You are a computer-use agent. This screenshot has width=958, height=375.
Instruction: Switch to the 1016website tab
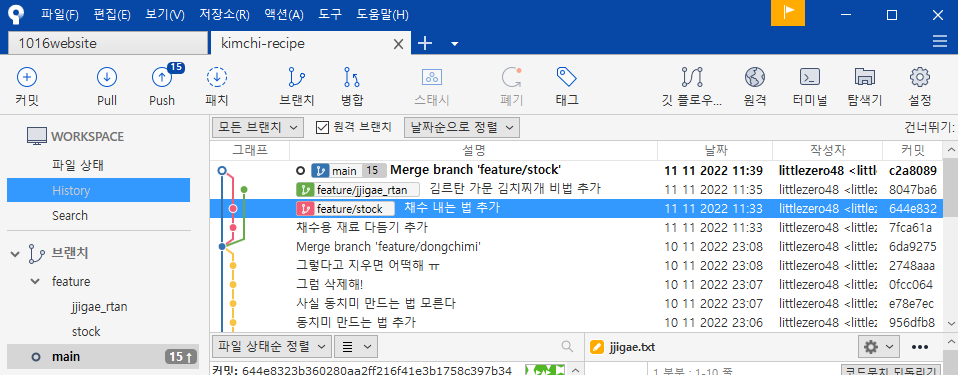coord(108,43)
